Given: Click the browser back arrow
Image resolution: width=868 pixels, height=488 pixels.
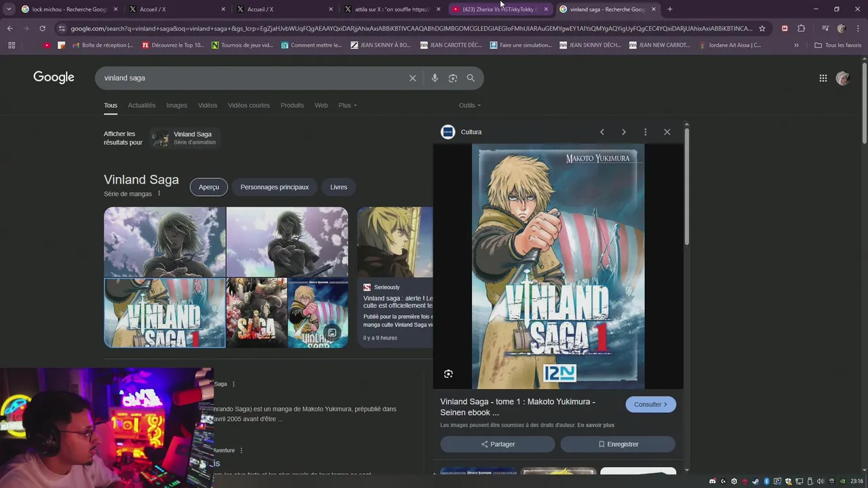Looking at the screenshot, I should pyautogui.click(x=9, y=28).
